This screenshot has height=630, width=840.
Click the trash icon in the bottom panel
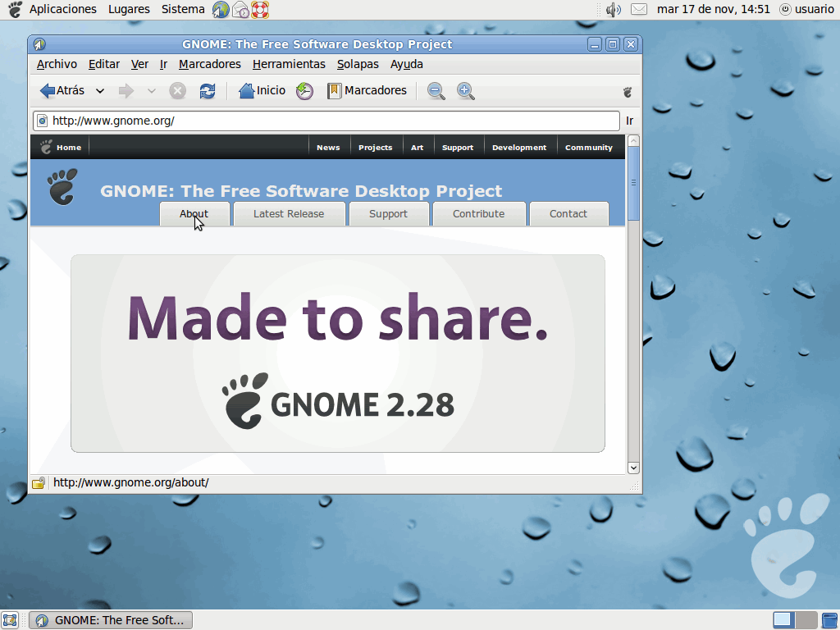pos(829,620)
